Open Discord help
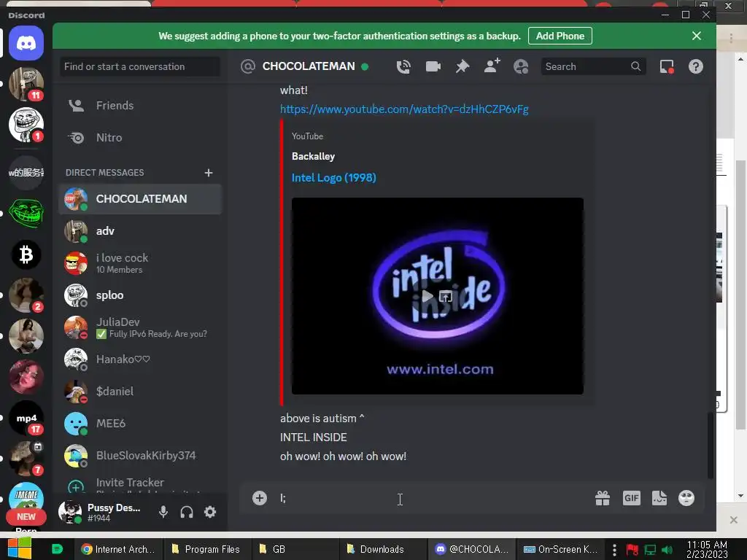This screenshot has width=747, height=560. (x=695, y=66)
